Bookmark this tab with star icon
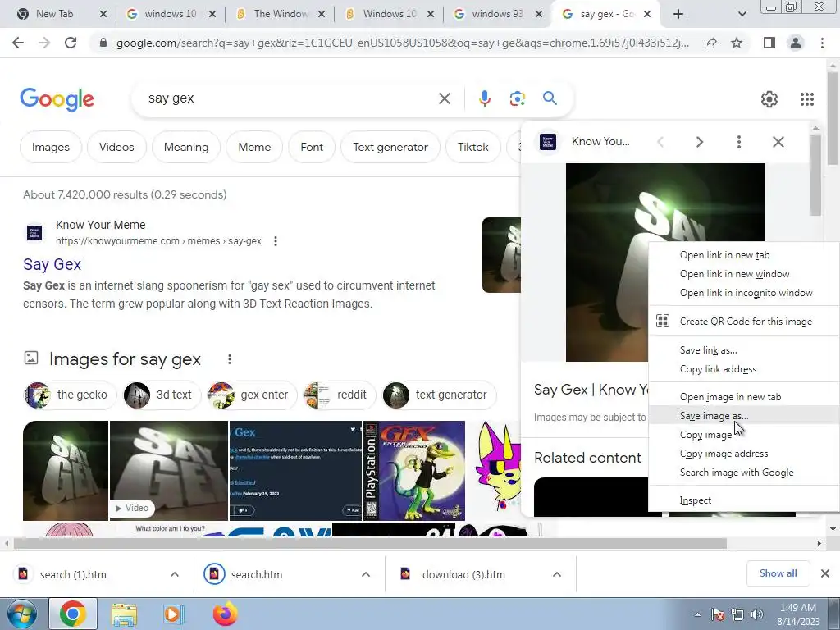The height and width of the screenshot is (630, 840). coord(737,43)
